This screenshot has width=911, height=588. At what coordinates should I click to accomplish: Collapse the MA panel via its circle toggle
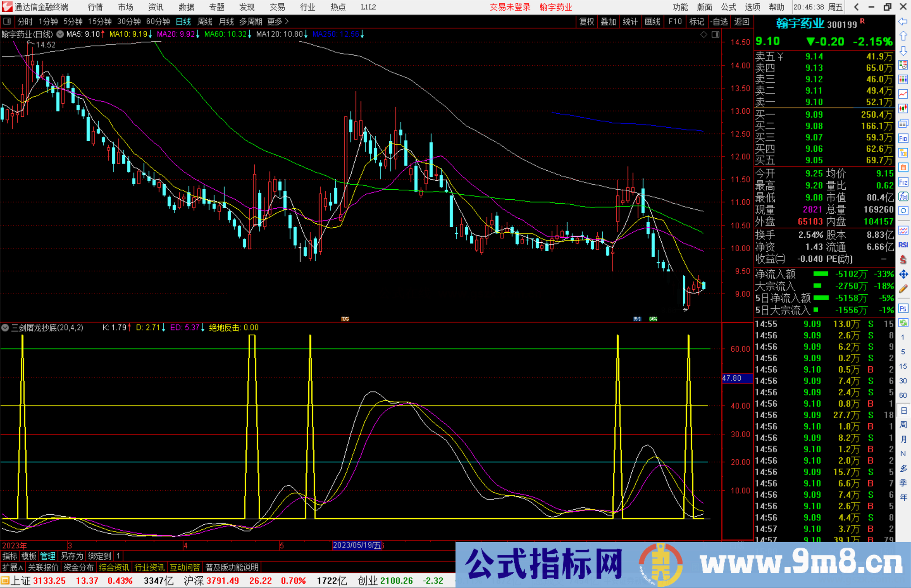point(60,34)
